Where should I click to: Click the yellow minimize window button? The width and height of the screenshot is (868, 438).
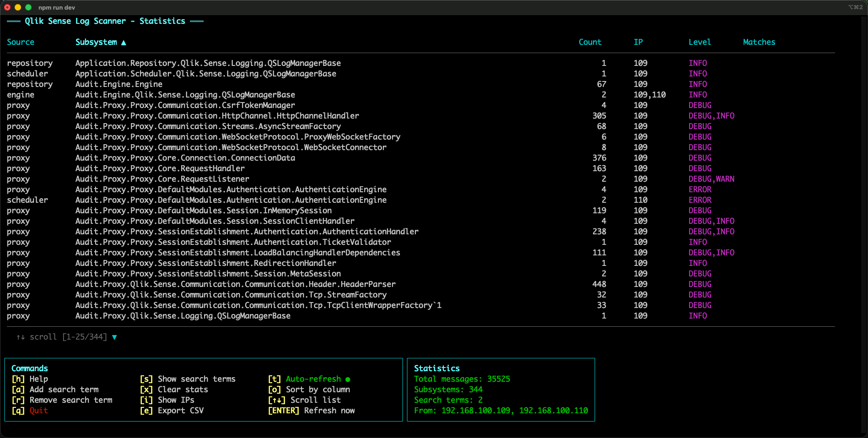click(18, 7)
